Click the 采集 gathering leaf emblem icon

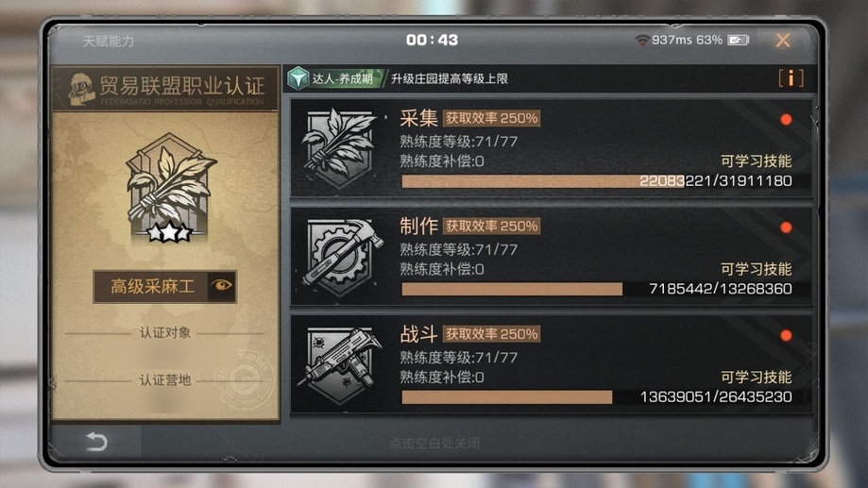pos(339,148)
